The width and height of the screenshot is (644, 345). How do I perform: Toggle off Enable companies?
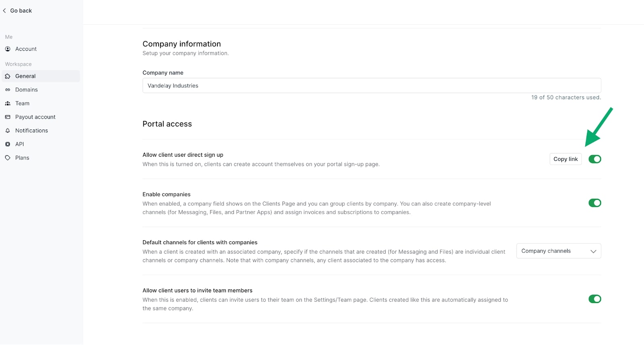click(594, 203)
